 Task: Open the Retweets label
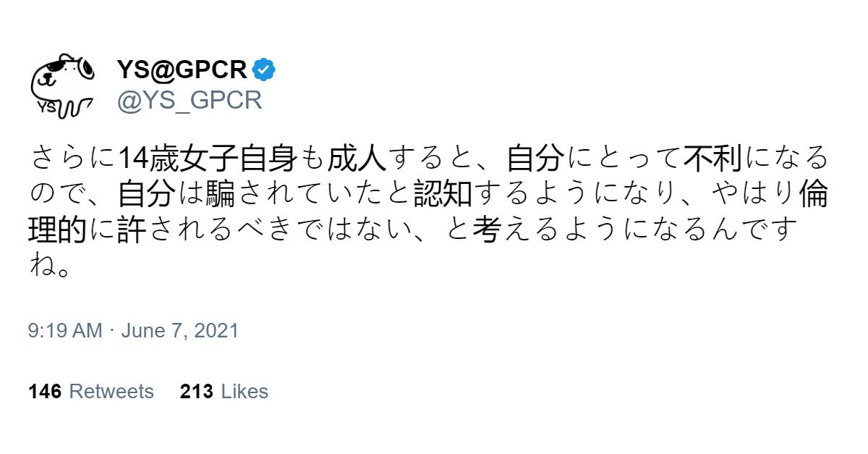pos(111,392)
